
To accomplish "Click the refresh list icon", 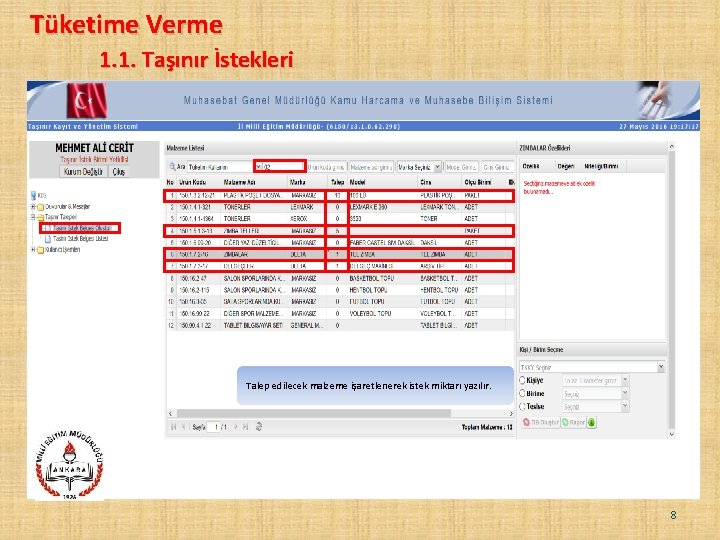I will 259,427.
